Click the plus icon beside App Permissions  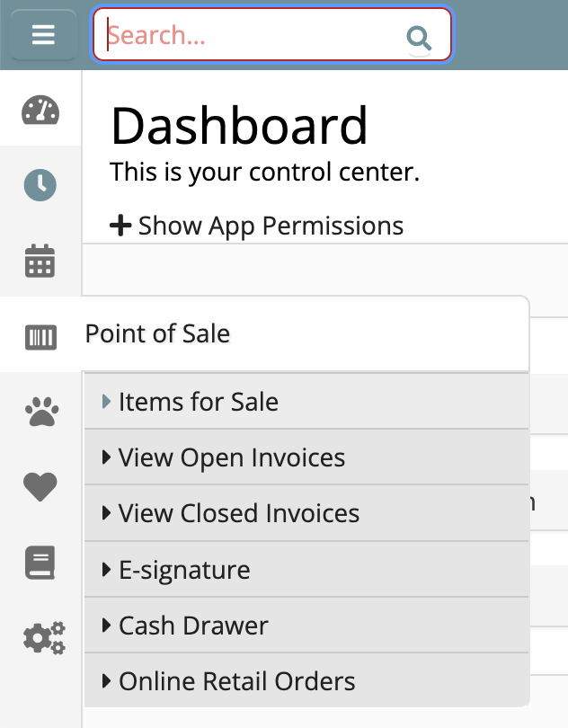(x=120, y=226)
